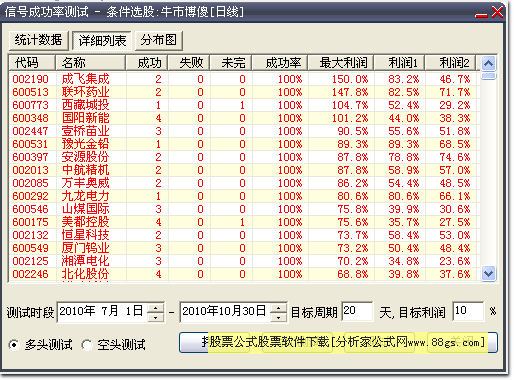The width and height of the screenshot is (514, 380).
Task: Click 利润1 value 35.7%
Action: point(404,222)
